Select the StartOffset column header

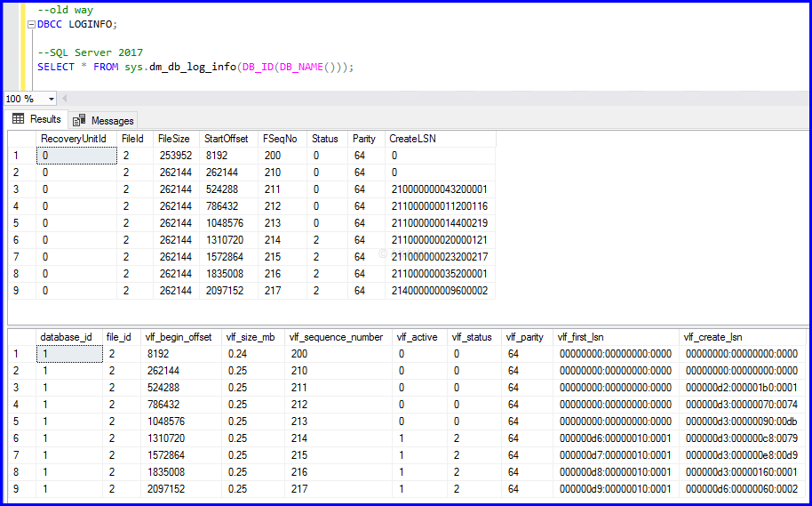pos(229,139)
